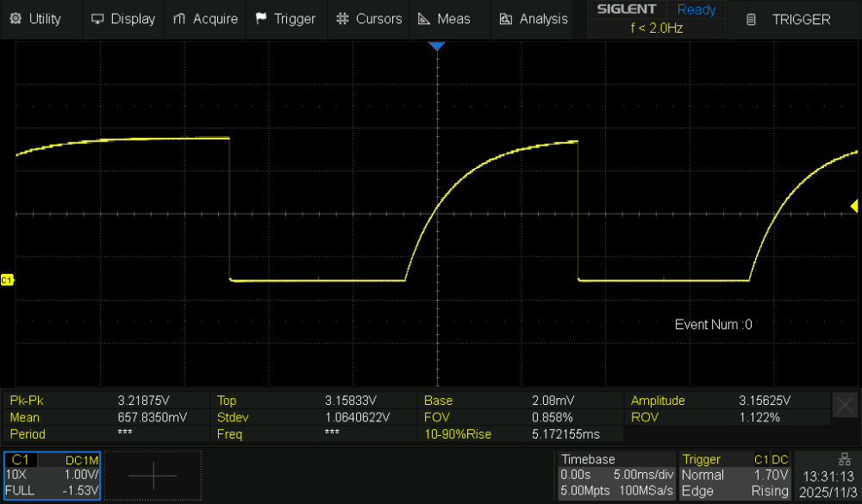Click the yellow C1 marker on graticule edge

click(x=7, y=278)
